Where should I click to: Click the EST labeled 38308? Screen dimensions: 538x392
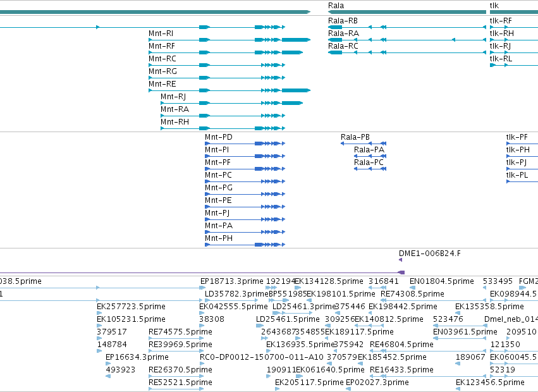pyautogui.click(x=212, y=319)
